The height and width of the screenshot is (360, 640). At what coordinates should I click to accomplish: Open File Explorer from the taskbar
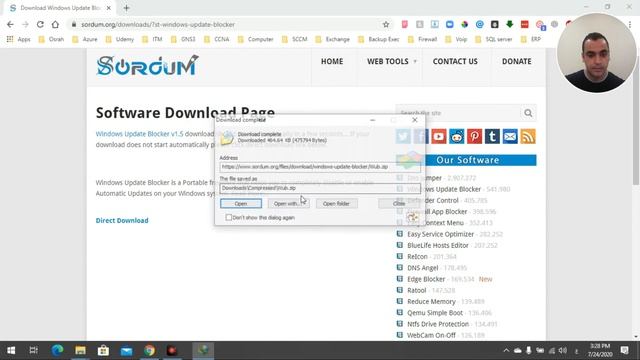click(x=80, y=350)
